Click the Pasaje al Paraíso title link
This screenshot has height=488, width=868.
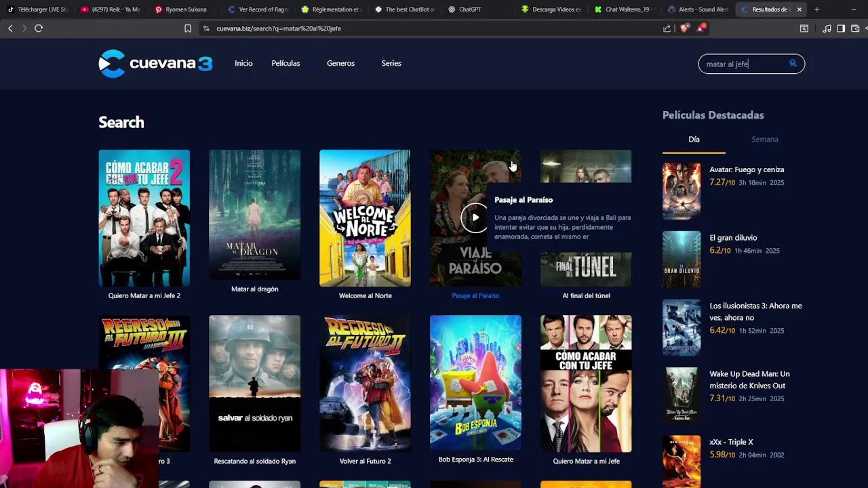coord(475,296)
